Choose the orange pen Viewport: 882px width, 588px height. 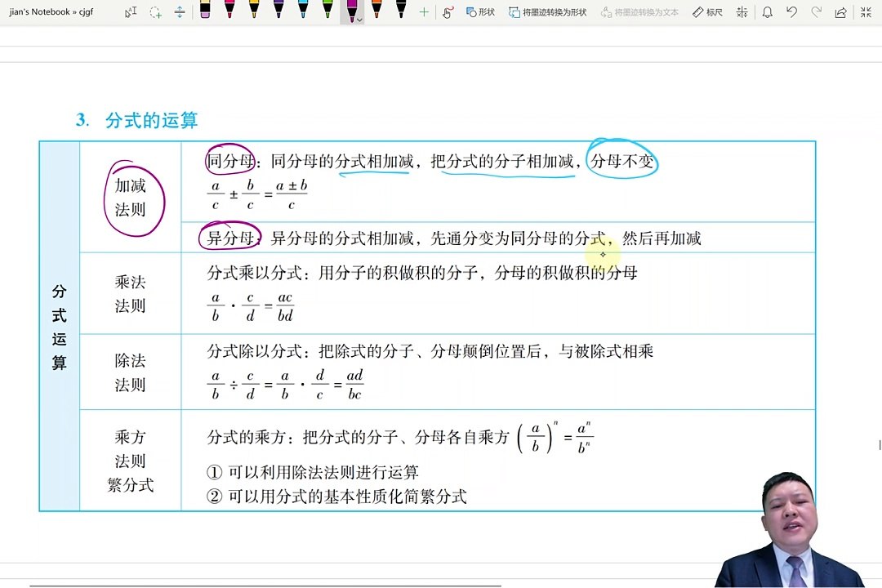(x=376, y=9)
